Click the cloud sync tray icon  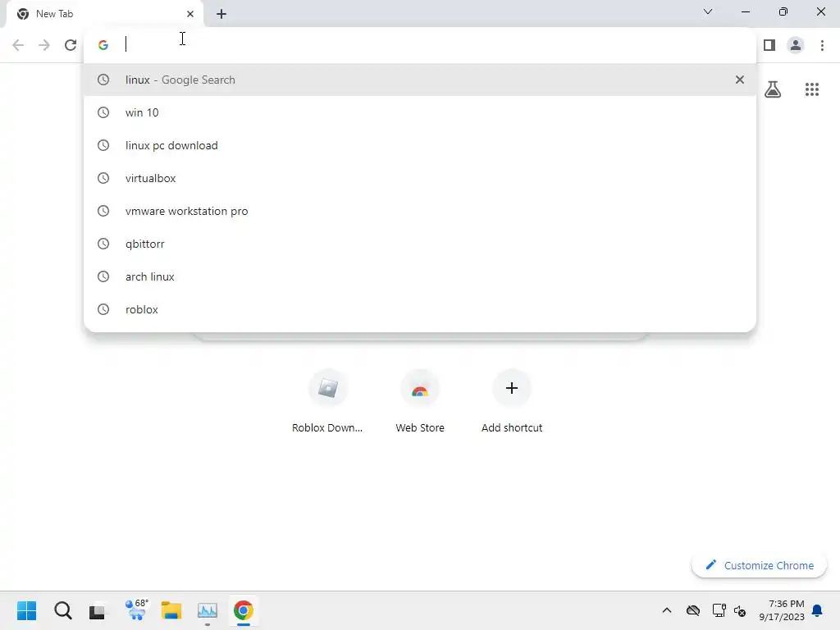(x=693, y=610)
